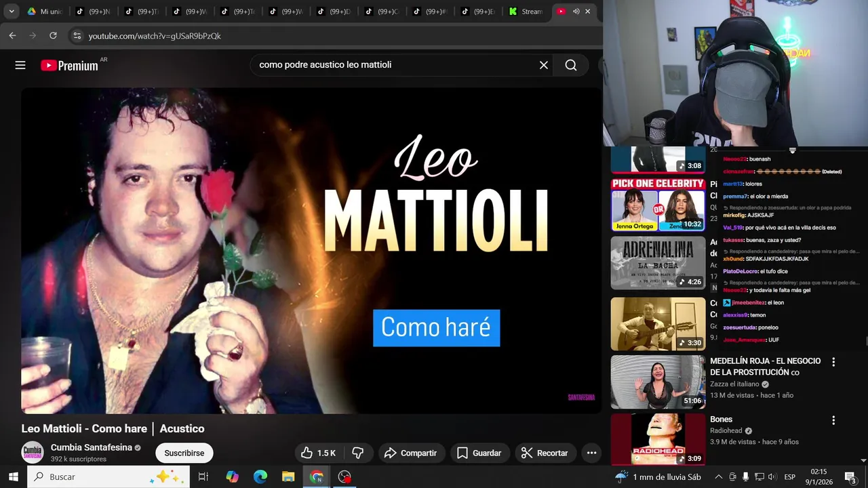
Task: Go to YouTube Premium home logo
Action: (x=69, y=65)
